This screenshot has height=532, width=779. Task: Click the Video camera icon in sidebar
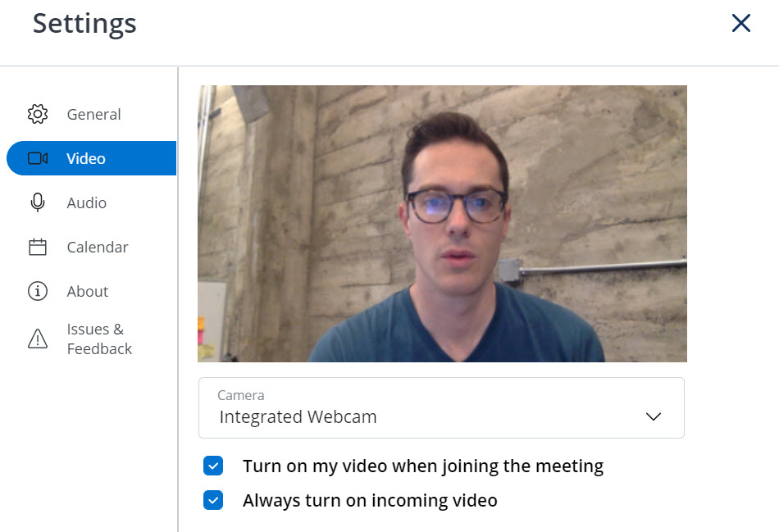click(x=38, y=158)
